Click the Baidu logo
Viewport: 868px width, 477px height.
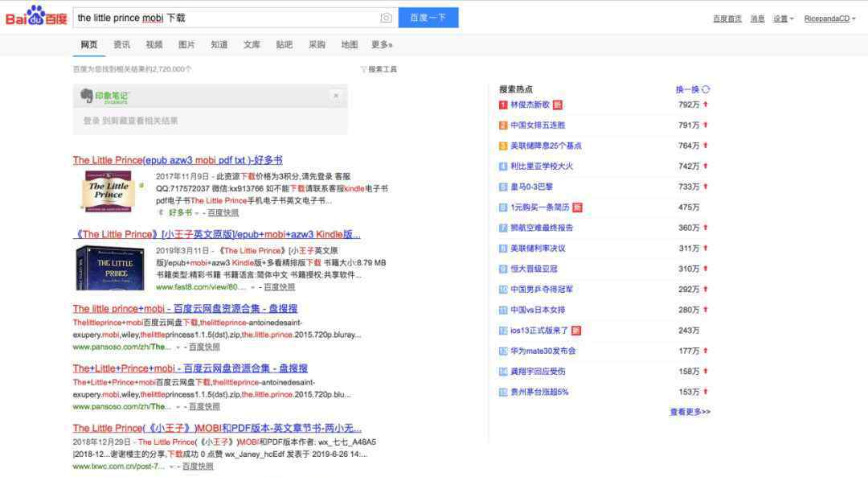tap(36, 16)
